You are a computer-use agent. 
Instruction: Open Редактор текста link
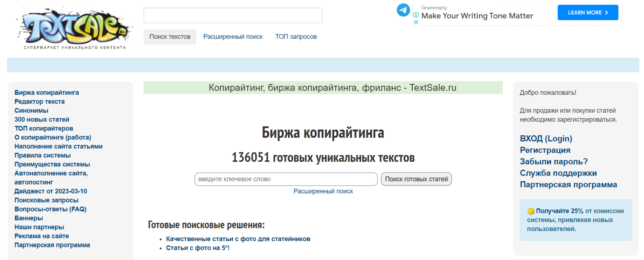[x=40, y=101]
